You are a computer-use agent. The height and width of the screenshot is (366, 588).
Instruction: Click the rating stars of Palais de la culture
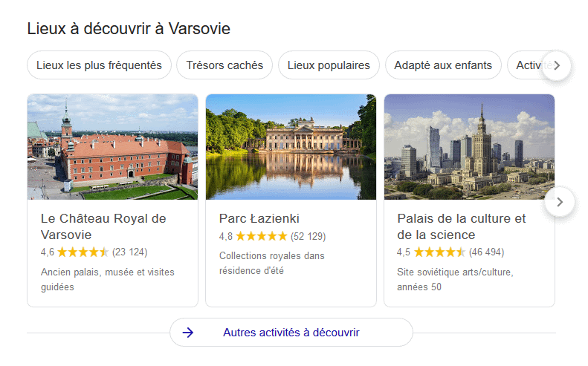(x=439, y=252)
